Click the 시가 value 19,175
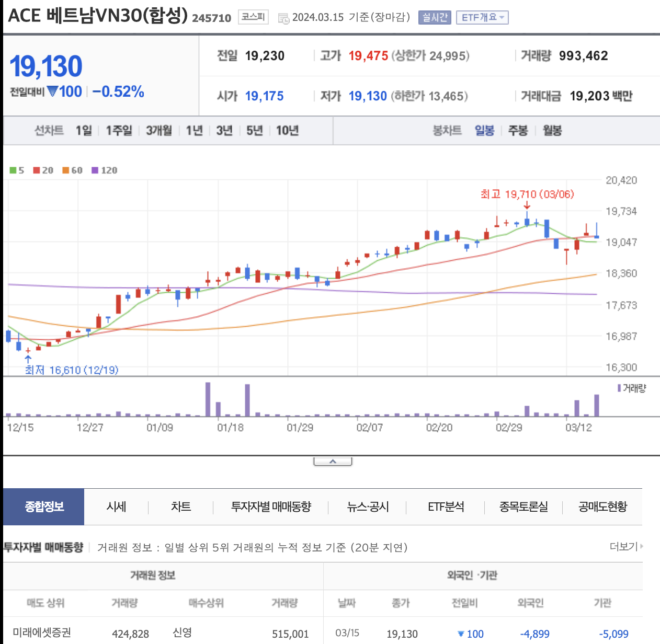 [x=265, y=96]
